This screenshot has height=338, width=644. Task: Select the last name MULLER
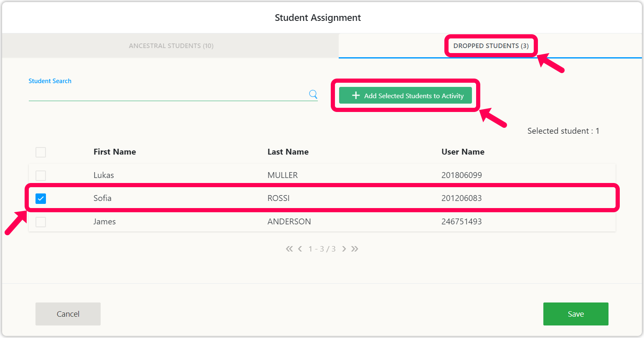click(x=282, y=175)
